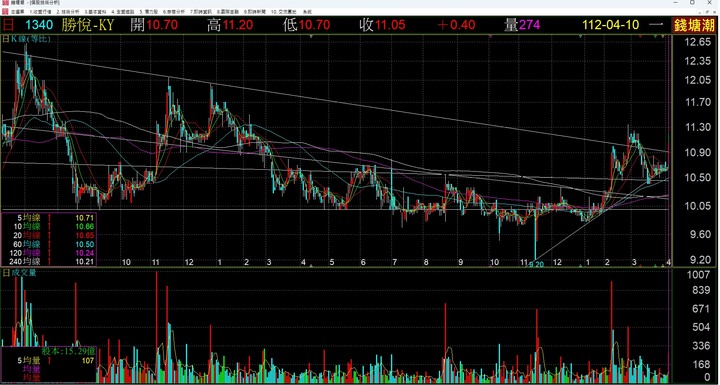Open menu item 7 in the menu bar

pos(200,11)
